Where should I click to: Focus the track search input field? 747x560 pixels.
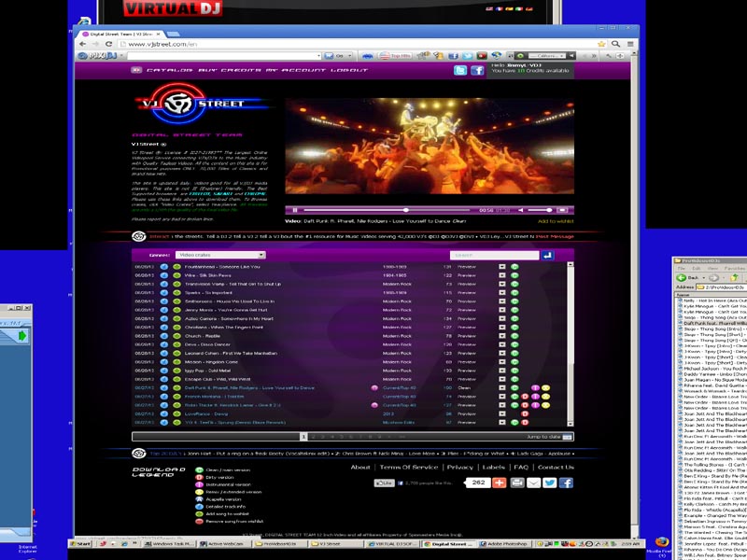(494, 255)
